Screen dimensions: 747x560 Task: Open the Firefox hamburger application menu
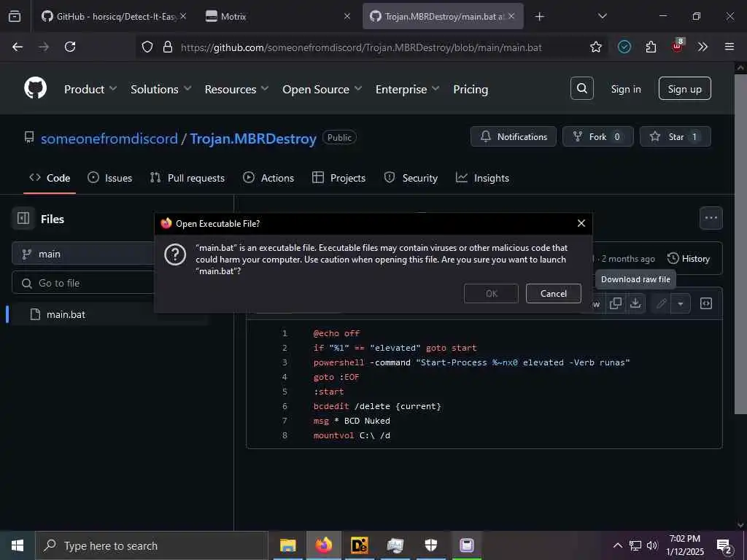729,47
